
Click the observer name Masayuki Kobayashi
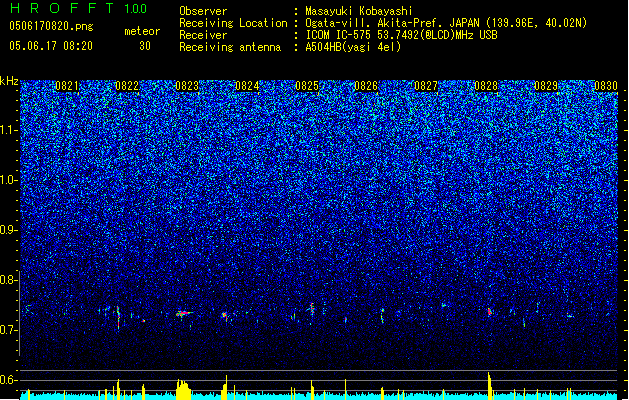point(359,11)
